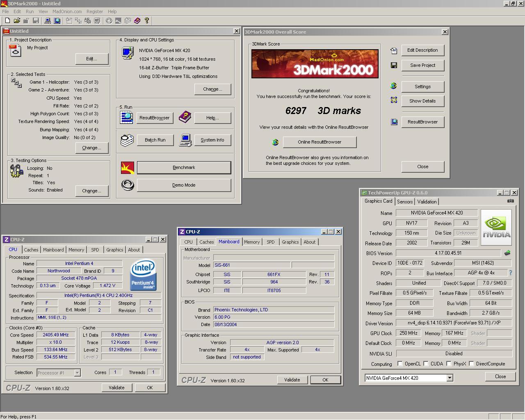Click the purple help book icon in Run section

tap(185, 117)
